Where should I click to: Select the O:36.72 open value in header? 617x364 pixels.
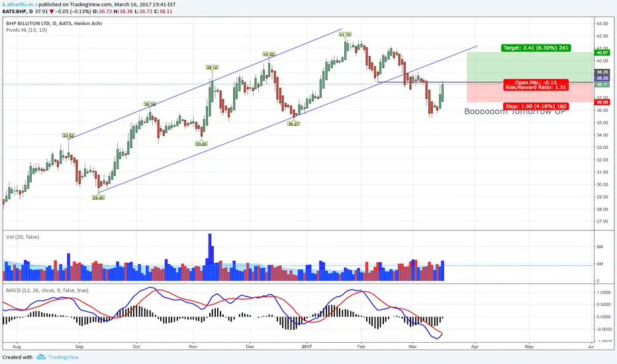pyautogui.click(x=103, y=11)
